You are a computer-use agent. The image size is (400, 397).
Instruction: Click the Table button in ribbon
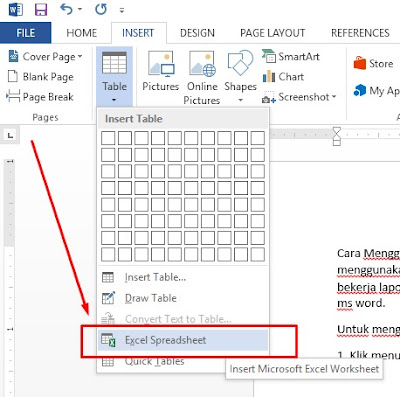114,77
